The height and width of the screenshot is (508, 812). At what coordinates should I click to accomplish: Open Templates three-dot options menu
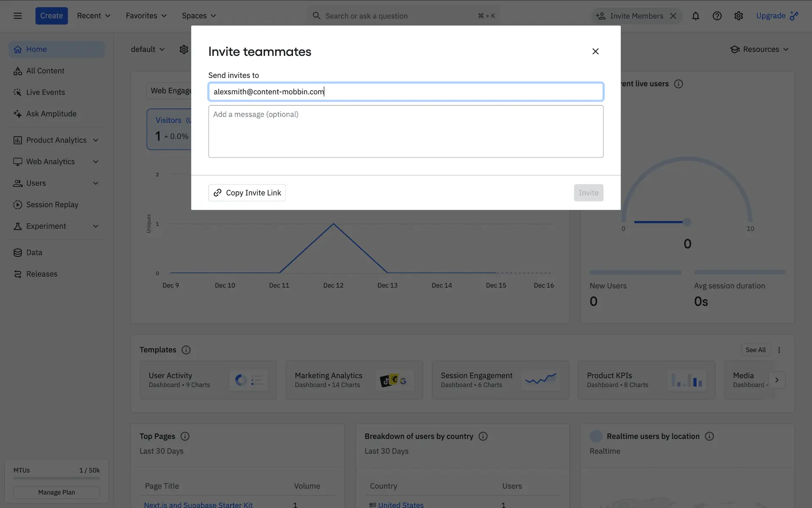tap(779, 350)
